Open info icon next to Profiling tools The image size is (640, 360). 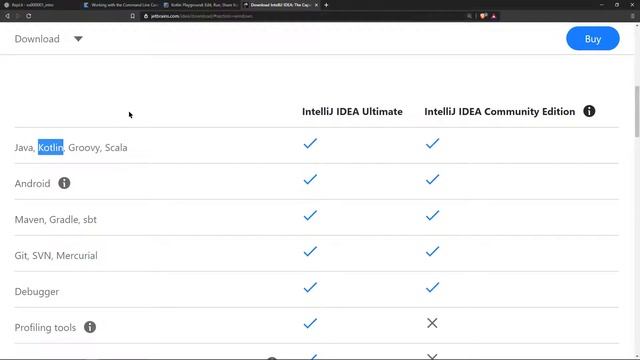[x=90, y=327]
